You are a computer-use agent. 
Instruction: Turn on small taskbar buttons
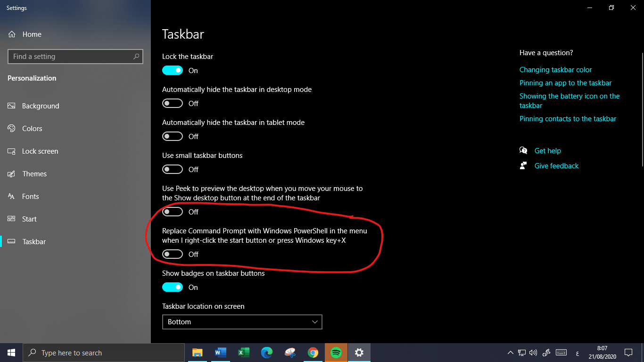(173, 169)
